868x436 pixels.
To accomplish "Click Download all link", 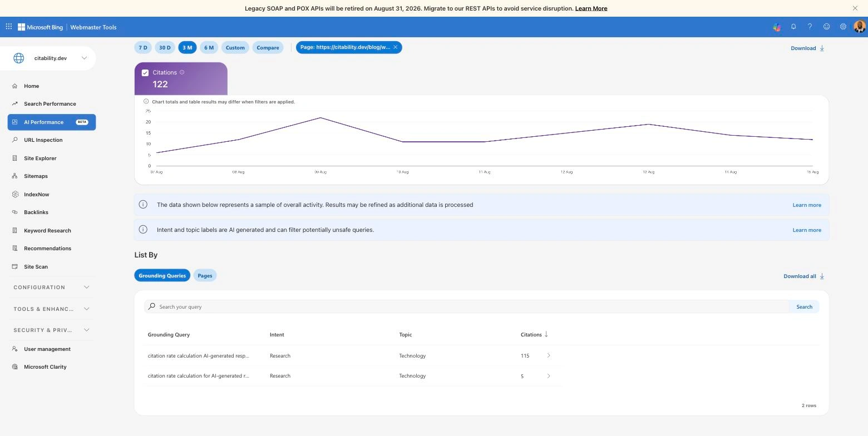I will [803, 276].
